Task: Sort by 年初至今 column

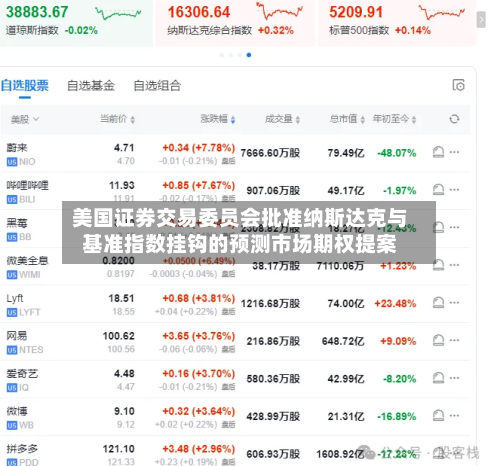Action: 394,119
